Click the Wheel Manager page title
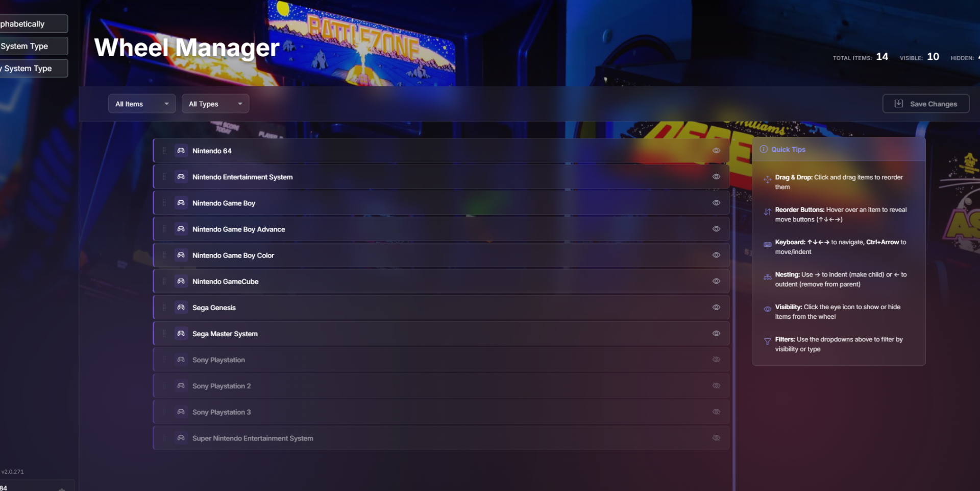980x491 pixels. 187,48
